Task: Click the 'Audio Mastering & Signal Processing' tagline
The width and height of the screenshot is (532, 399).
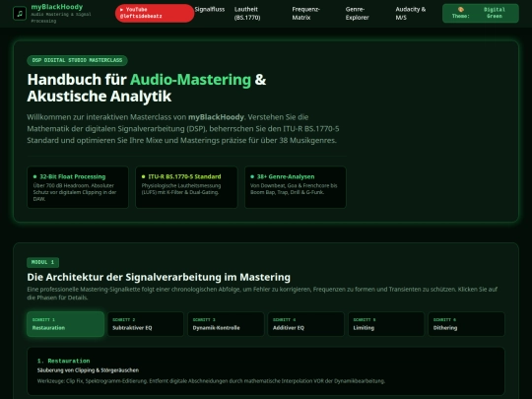Action: point(61,18)
